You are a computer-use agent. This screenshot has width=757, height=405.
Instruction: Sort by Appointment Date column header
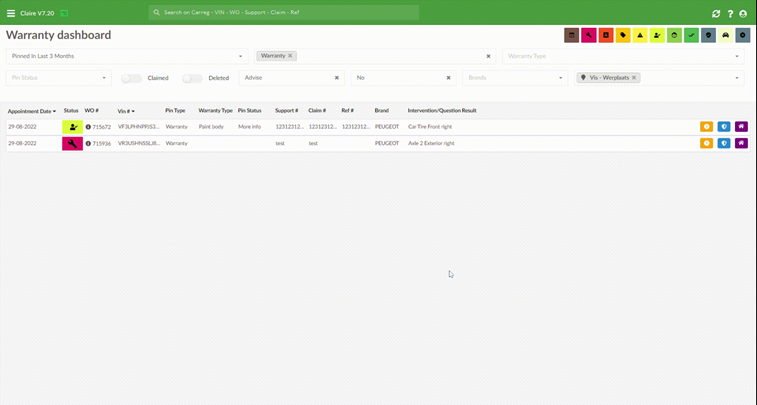pyautogui.click(x=30, y=111)
